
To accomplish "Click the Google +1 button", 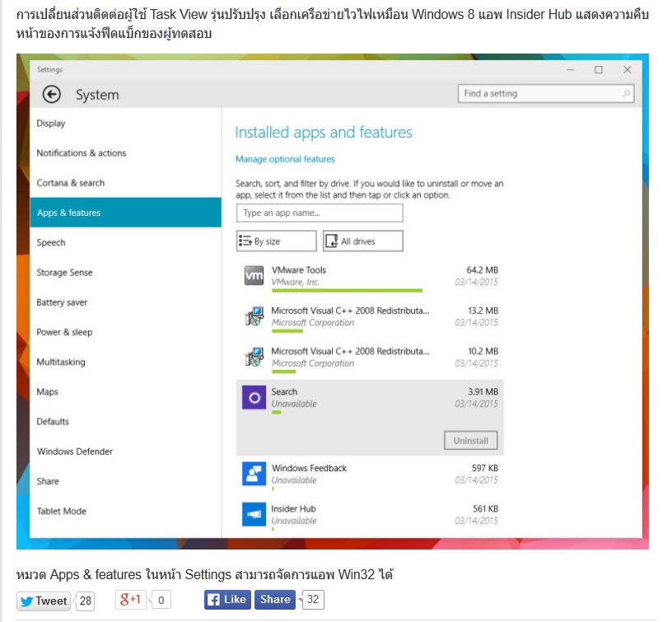I will [131, 599].
